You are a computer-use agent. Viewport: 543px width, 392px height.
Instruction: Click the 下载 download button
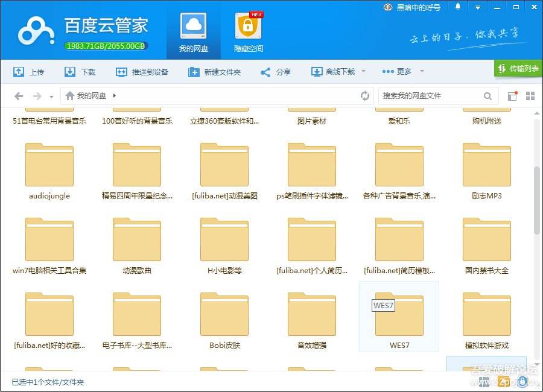click(80, 72)
